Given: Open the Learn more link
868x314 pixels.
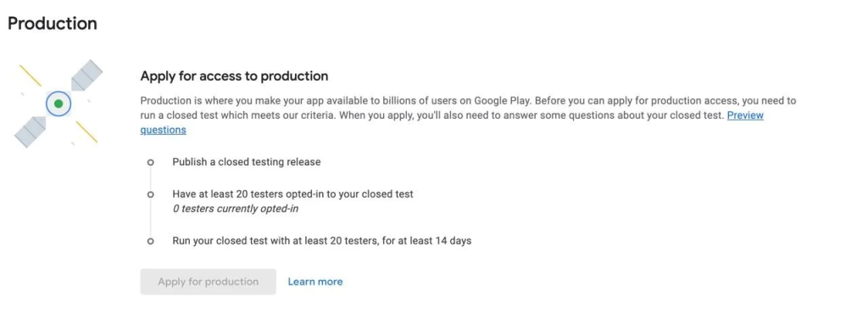Looking at the screenshot, I should click(x=315, y=282).
